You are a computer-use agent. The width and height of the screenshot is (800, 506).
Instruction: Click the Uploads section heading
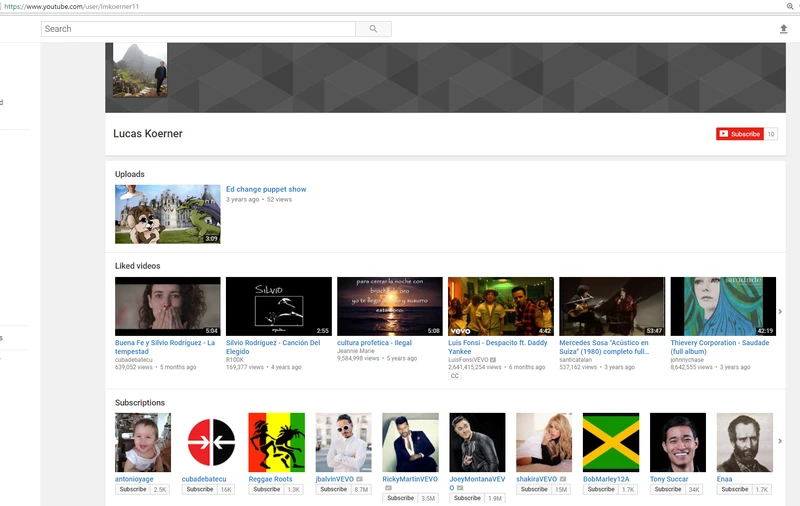coord(130,174)
